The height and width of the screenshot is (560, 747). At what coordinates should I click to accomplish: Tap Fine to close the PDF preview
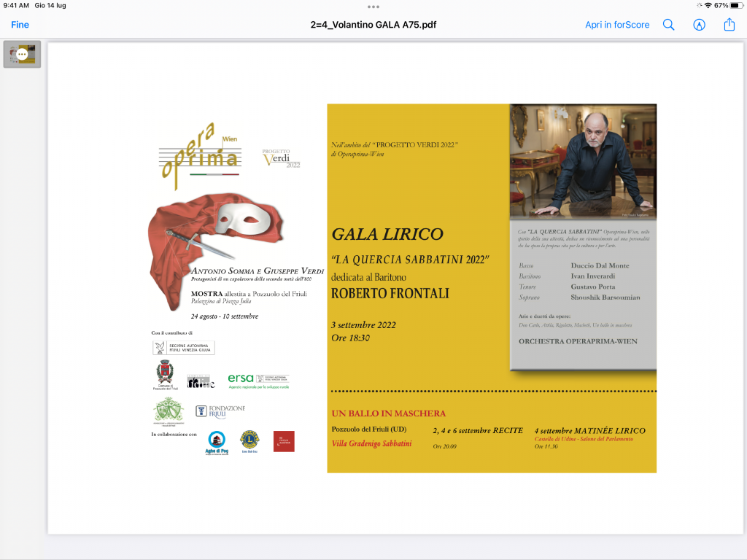[x=20, y=25]
